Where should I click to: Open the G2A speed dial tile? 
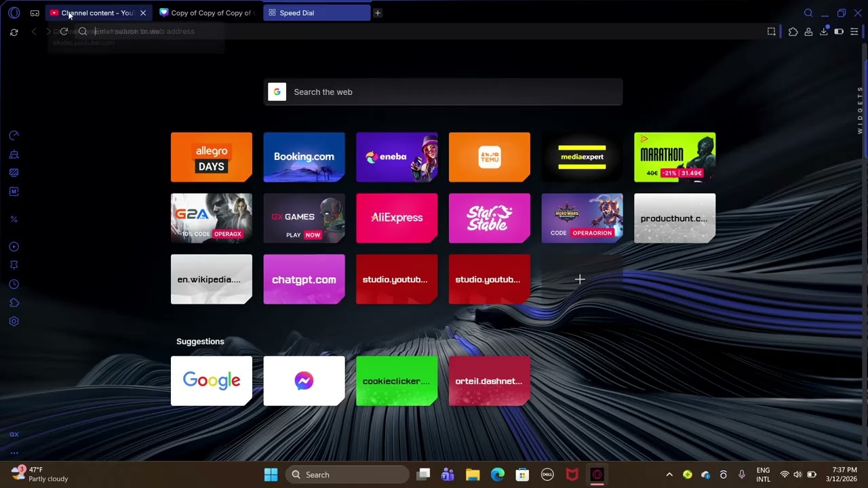click(x=212, y=218)
